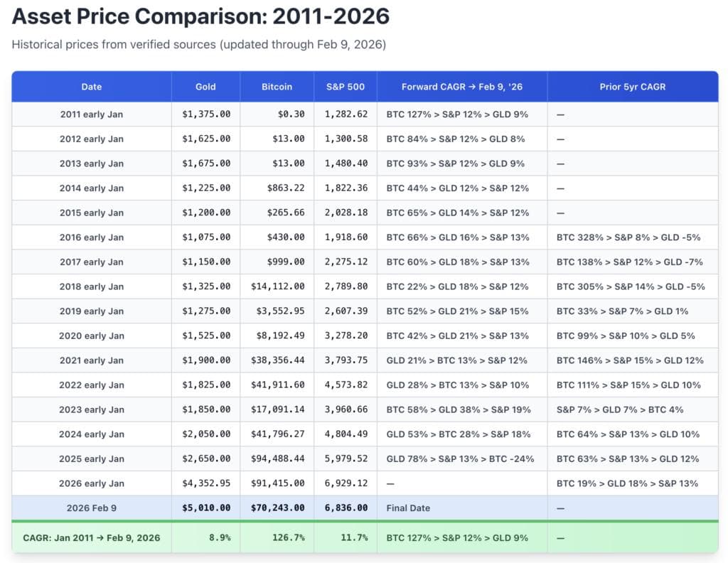Click the S&P 500 column header
Viewport: 728px width, 563px height.
(x=345, y=87)
